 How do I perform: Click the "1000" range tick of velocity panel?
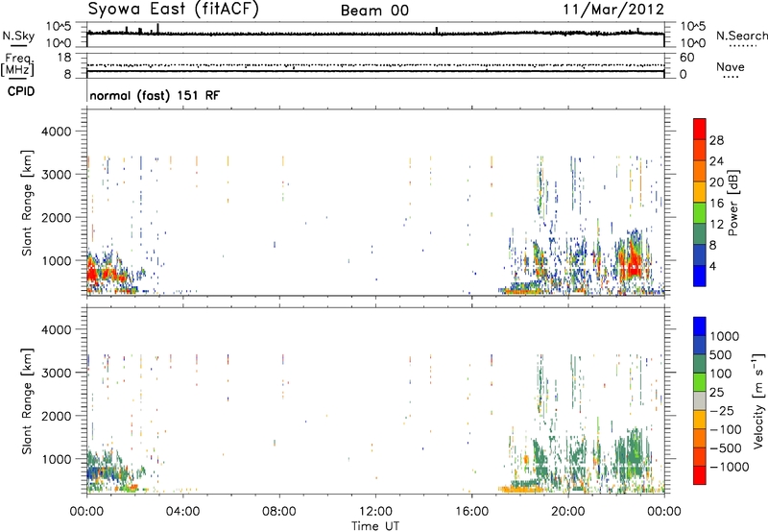56,459
